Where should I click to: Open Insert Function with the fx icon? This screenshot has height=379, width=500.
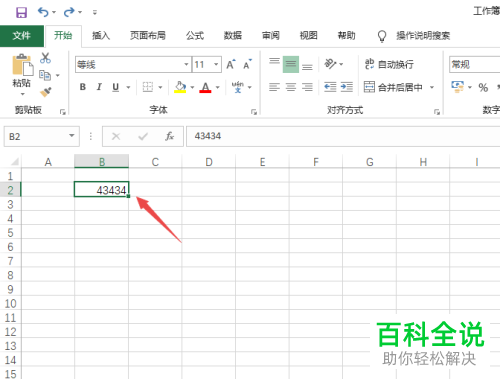[x=170, y=136]
